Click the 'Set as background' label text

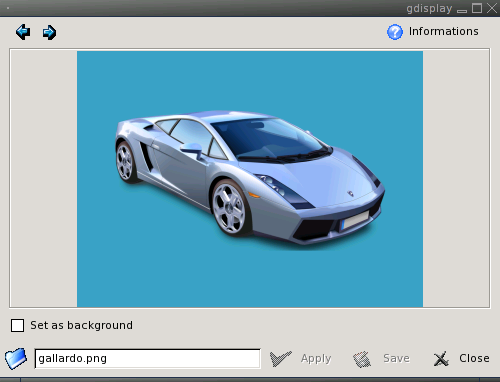[x=81, y=325]
